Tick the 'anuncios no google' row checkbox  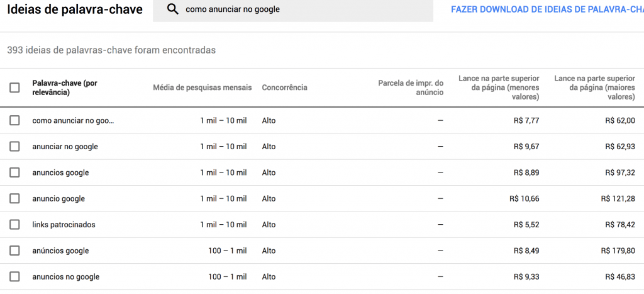pos(14,276)
